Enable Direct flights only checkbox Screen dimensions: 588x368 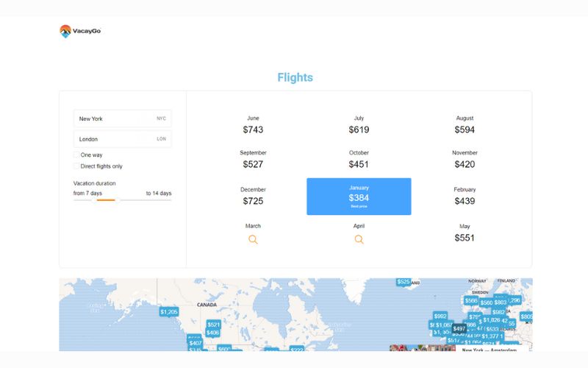(x=76, y=166)
